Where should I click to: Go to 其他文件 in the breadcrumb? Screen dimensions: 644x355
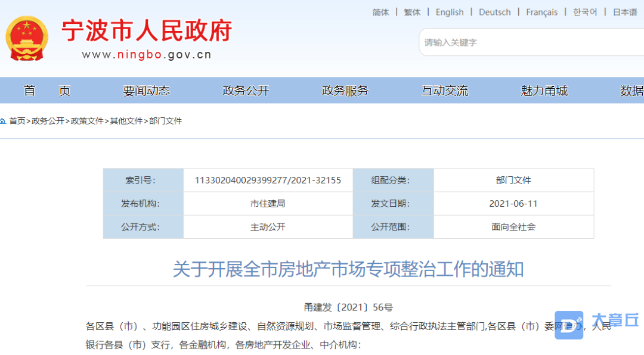click(x=126, y=121)
